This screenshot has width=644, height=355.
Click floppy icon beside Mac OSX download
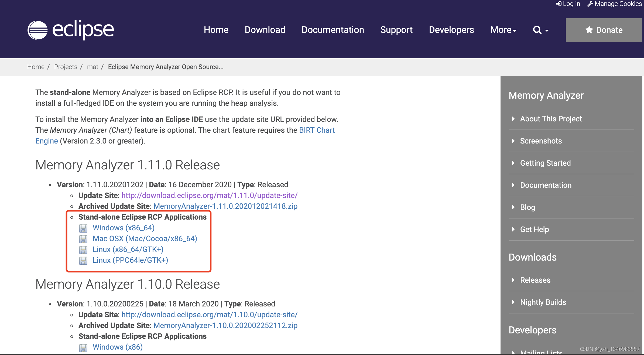pyautogui.click(x=83, y=239)
